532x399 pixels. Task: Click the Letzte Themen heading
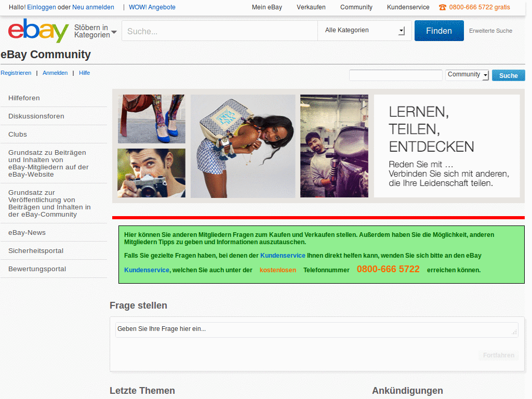(142, 391)
